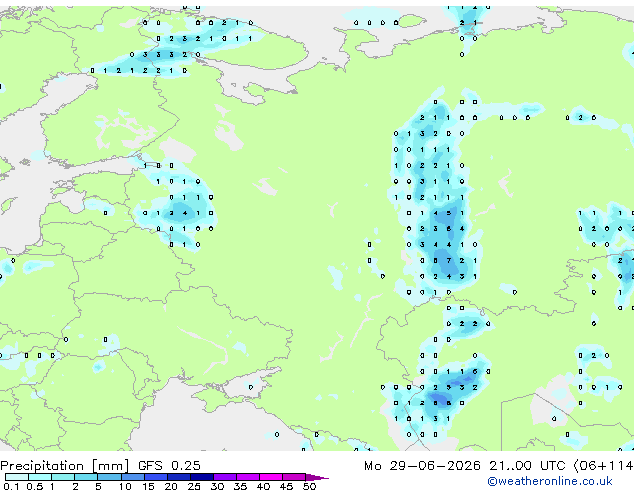Select the legend label '25'
The height and width of the screenshot is (490, 634).
click(x=194, y=486)
